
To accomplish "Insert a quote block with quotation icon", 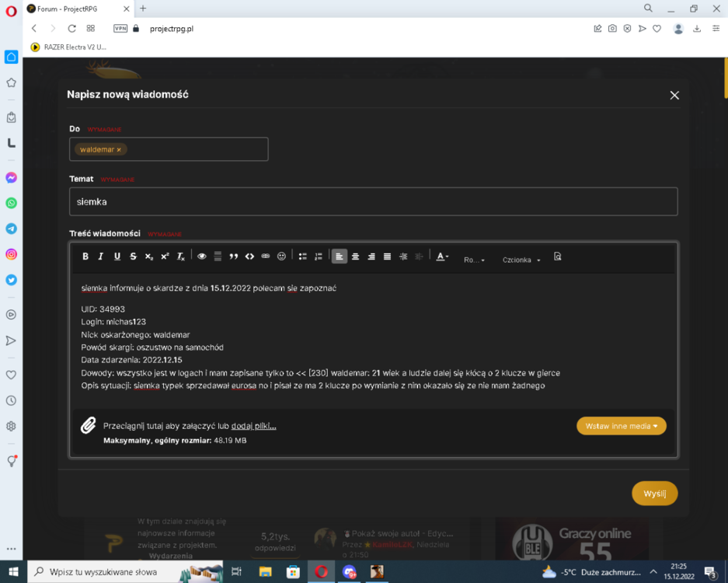I will pyautogui.click(x=234, y=257).
